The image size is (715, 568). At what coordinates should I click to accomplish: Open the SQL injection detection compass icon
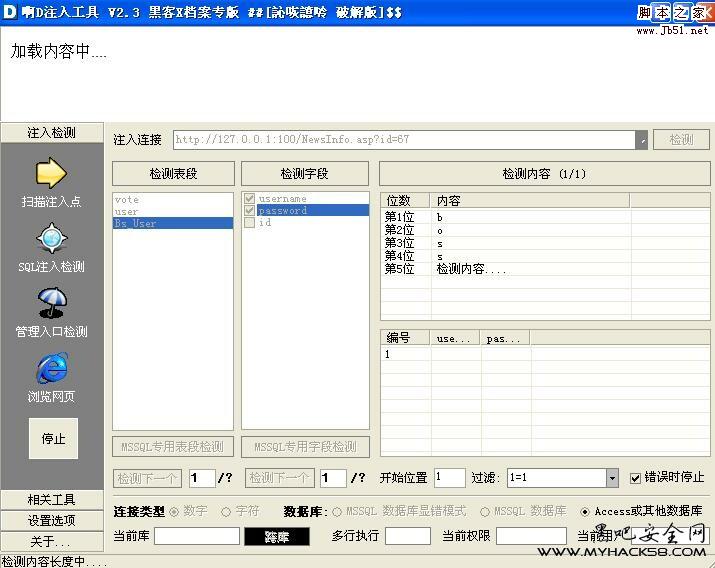[52, 238]
